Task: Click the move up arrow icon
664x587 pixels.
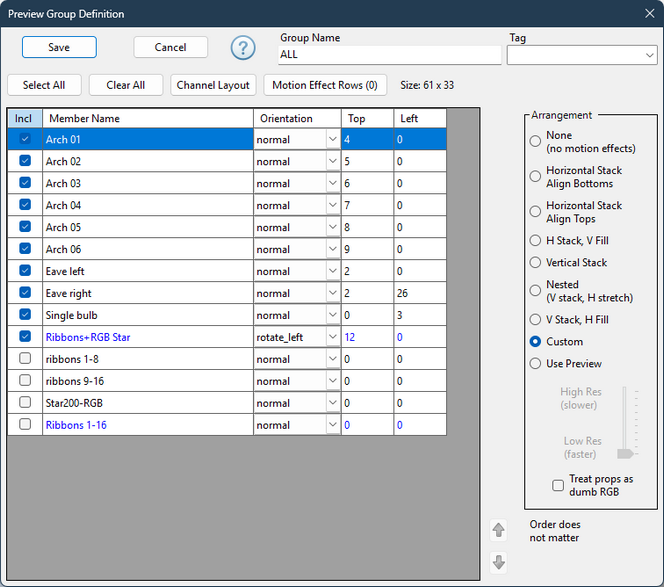Action: click(498, 530)
